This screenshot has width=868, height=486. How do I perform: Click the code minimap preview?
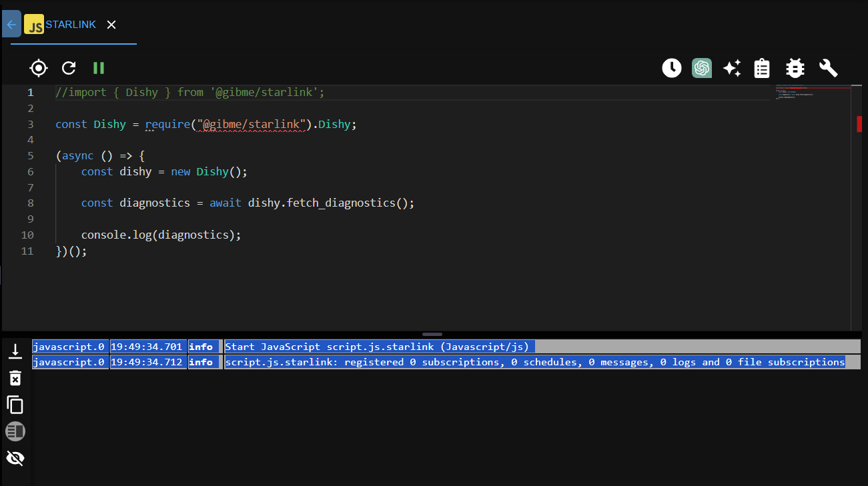pos(813,93)
